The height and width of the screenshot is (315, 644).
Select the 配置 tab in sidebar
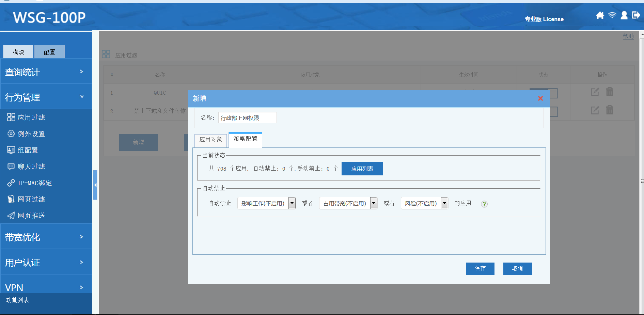tap(49, 52)
